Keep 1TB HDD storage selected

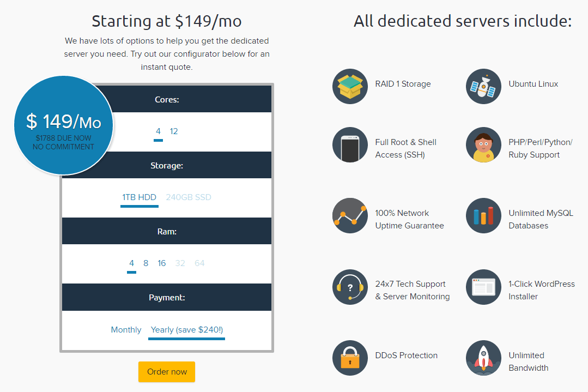pos(139,197)
